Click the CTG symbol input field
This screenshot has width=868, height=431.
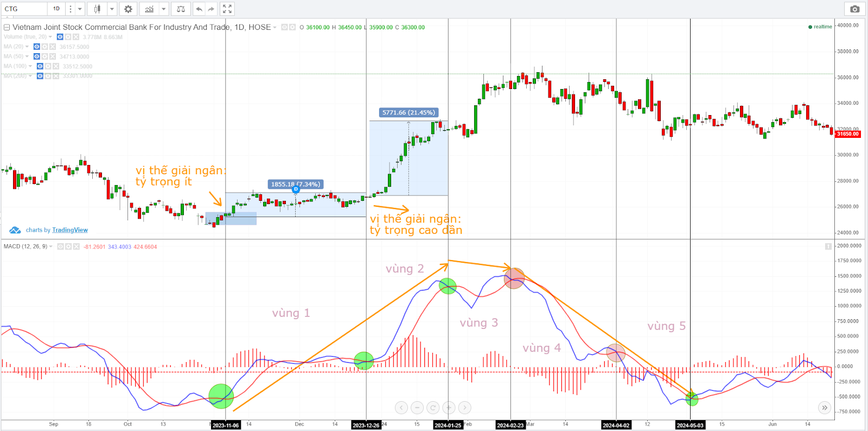(25, 9)
